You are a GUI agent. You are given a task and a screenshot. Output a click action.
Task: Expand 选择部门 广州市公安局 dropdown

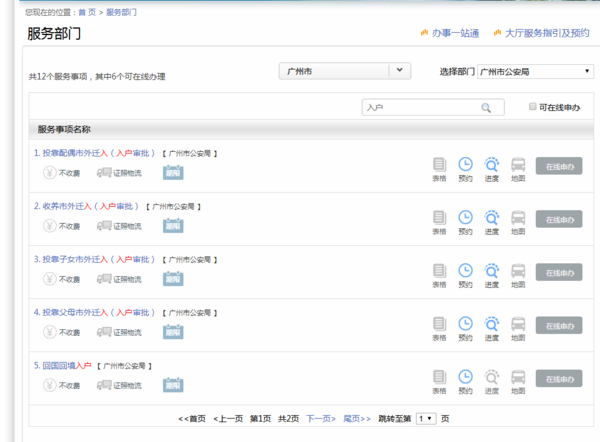pos(535,71)
